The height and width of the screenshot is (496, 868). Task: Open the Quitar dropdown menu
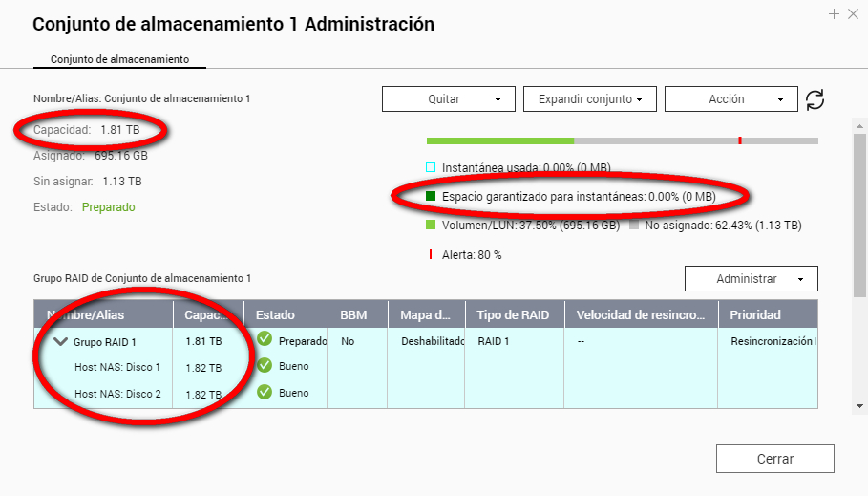(x=448, y=99)
